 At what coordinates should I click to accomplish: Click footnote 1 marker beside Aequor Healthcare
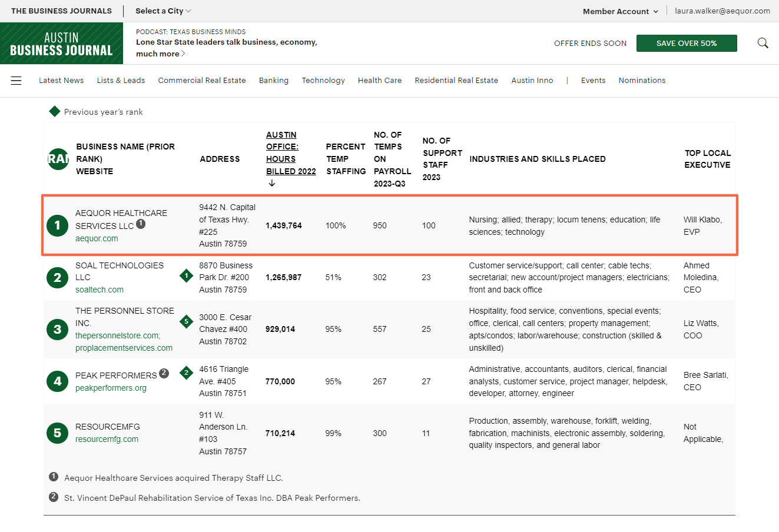coord(141,224)
